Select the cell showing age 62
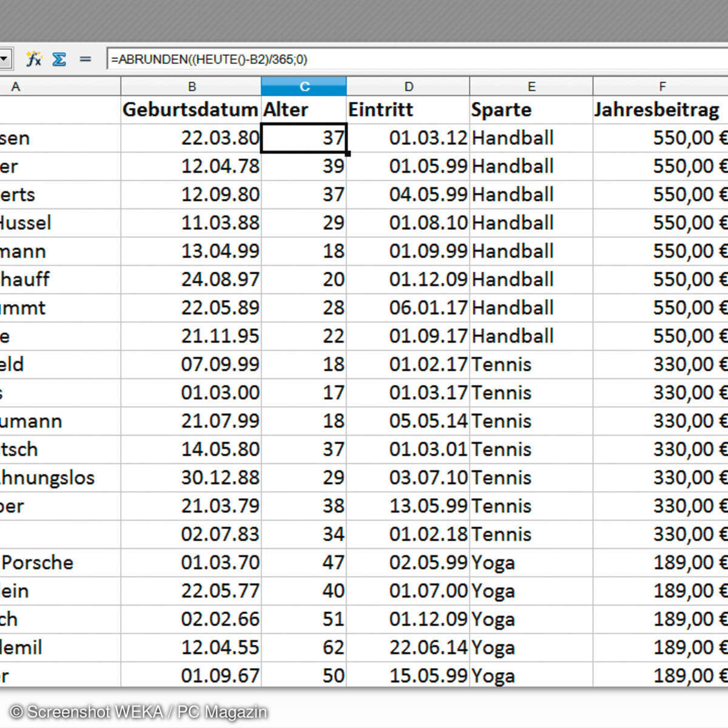Viewport: 728px width, 728px height. 303,647
